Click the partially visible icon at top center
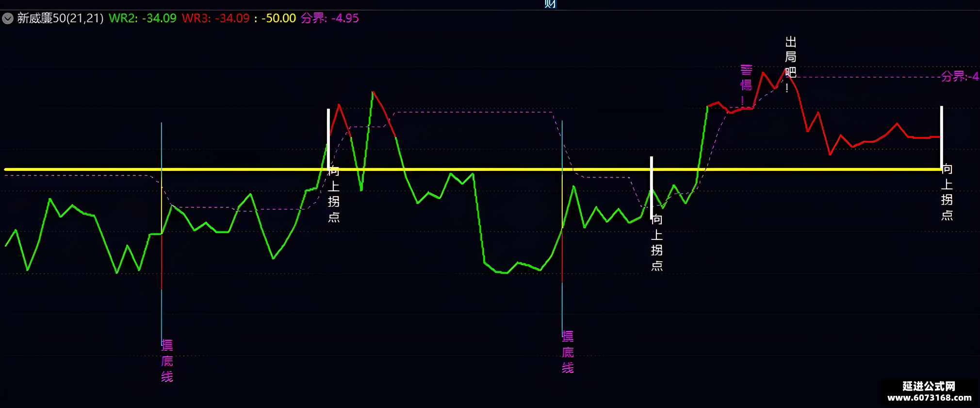This screenshot has height=408, width=980. click(x=550, y=4)
